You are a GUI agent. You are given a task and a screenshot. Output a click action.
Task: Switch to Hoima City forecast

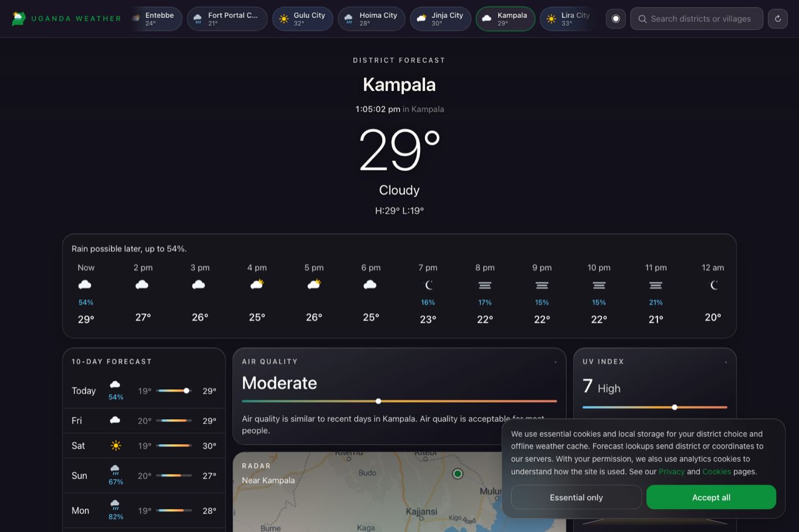click(x=371, y=19)
